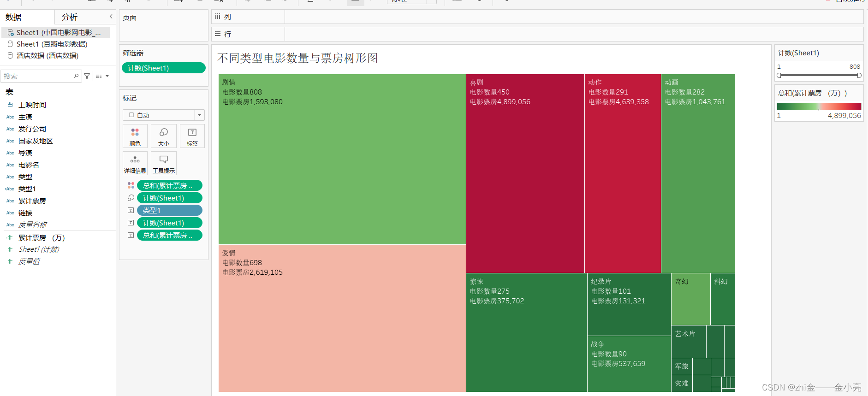Open the 颜色 marks button

(x=135, y=136)
